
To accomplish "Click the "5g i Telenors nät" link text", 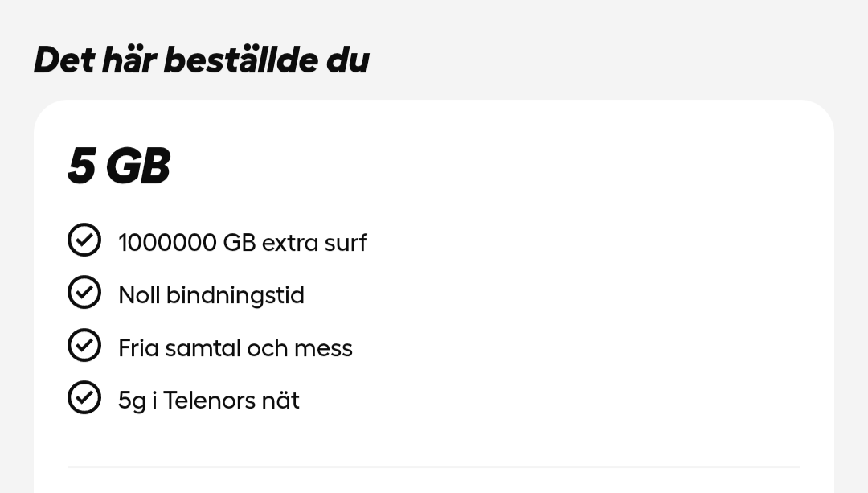I will [209, 400].
